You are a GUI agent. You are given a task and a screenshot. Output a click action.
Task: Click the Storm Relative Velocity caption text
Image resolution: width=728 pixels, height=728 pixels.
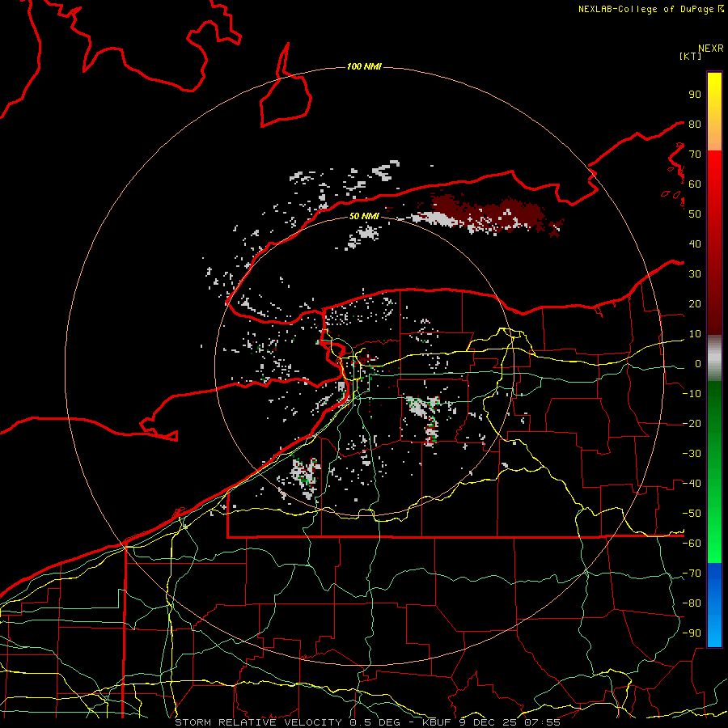pyautogui.click(x=367, y=722)
